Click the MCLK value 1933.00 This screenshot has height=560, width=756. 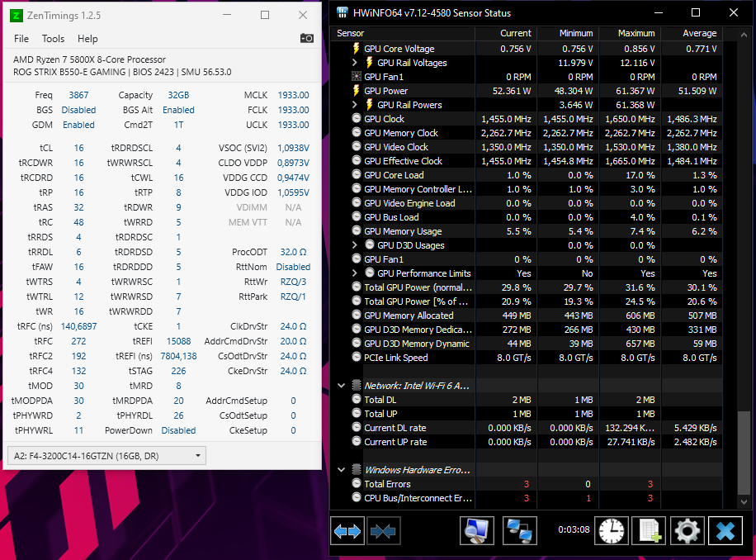point(293,95)
